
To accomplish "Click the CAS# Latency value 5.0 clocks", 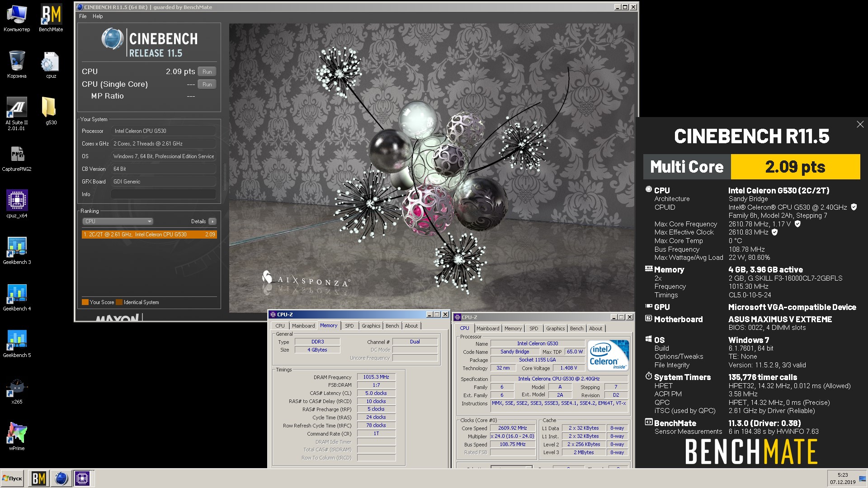I will point(376,393).
